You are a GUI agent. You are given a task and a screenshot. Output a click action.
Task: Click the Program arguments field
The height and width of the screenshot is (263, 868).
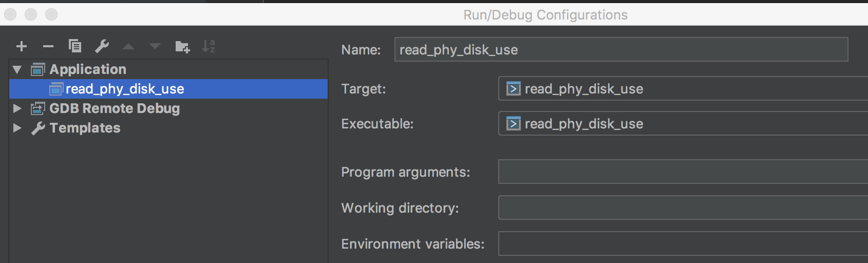click(683, 172)
